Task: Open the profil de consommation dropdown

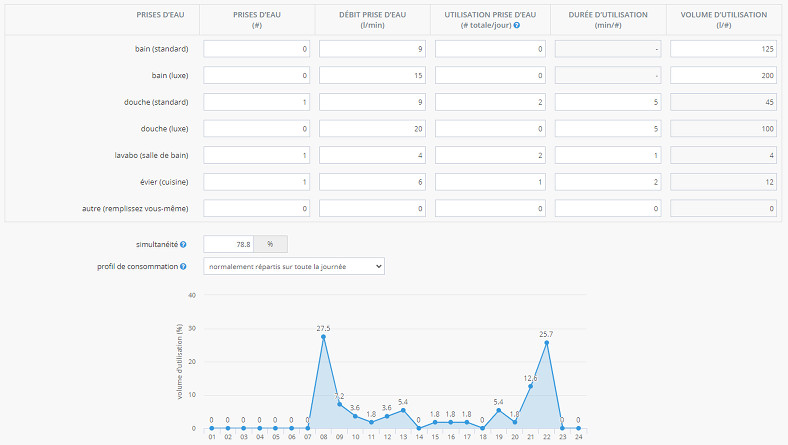Action: click(x=293, y=267)
